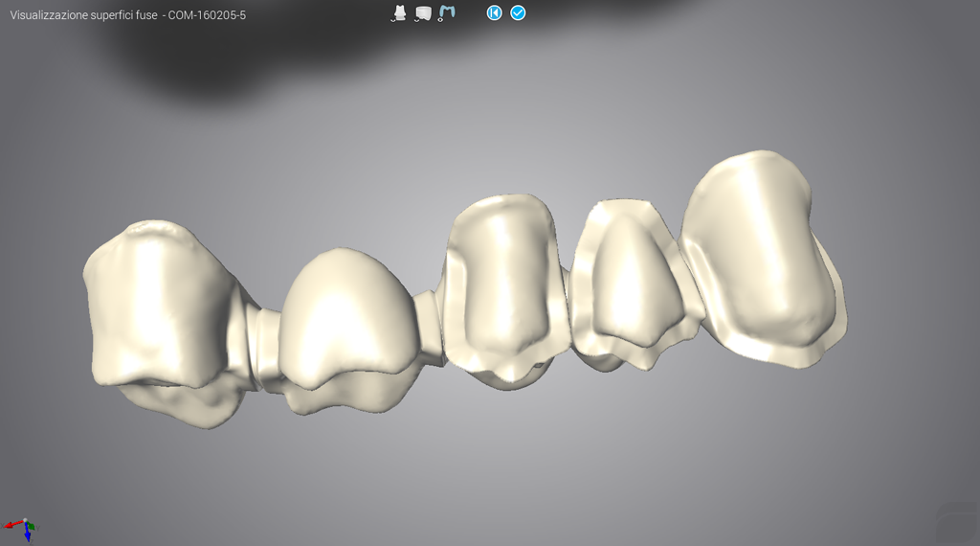
Task: Click the XYZ axis orientation gizmo
Action: tap(21, 529)
